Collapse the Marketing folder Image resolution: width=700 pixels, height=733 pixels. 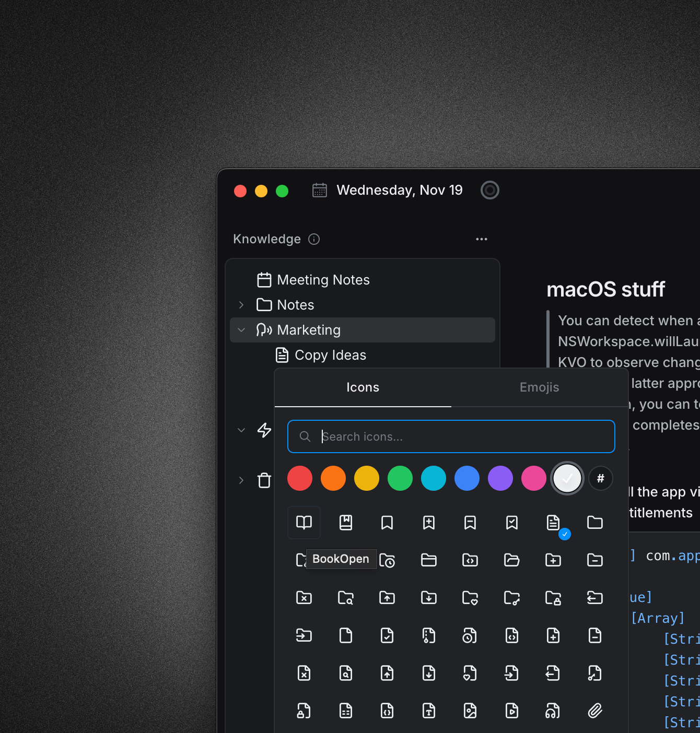click(x=241, y=330)
